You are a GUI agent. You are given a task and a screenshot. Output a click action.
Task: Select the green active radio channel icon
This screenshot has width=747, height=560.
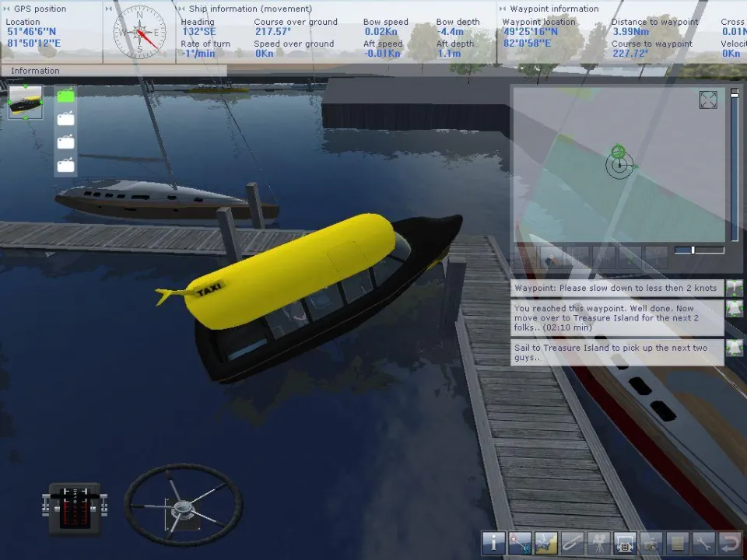click(x=66, y=96)
